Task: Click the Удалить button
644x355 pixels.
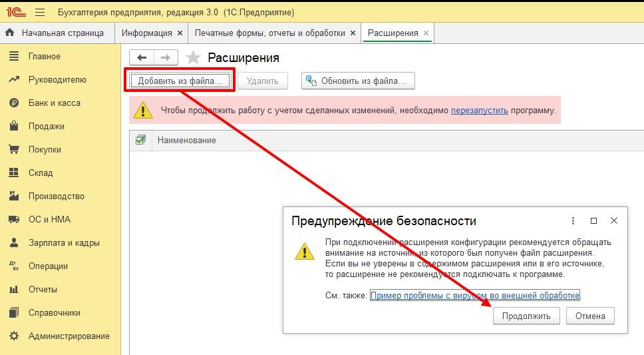Action: [x=263, y=81]
